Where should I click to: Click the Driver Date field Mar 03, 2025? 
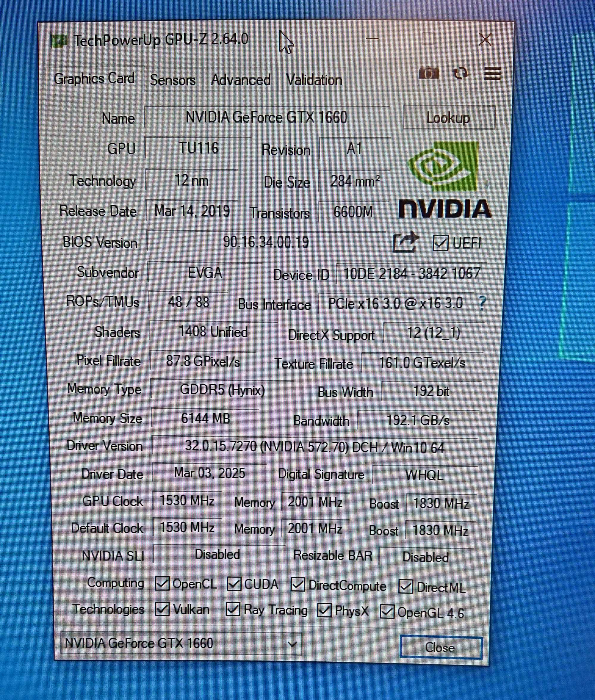(209, 473)
